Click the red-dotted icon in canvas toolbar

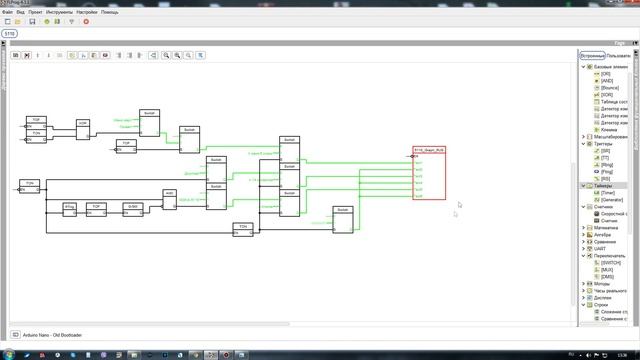(105, 55)
